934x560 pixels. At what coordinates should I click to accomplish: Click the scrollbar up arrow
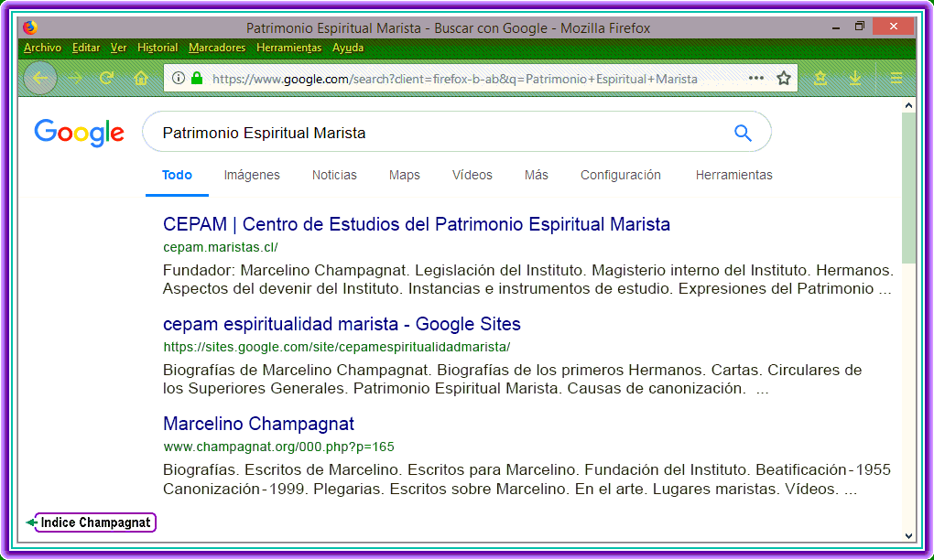pos(908,105)
